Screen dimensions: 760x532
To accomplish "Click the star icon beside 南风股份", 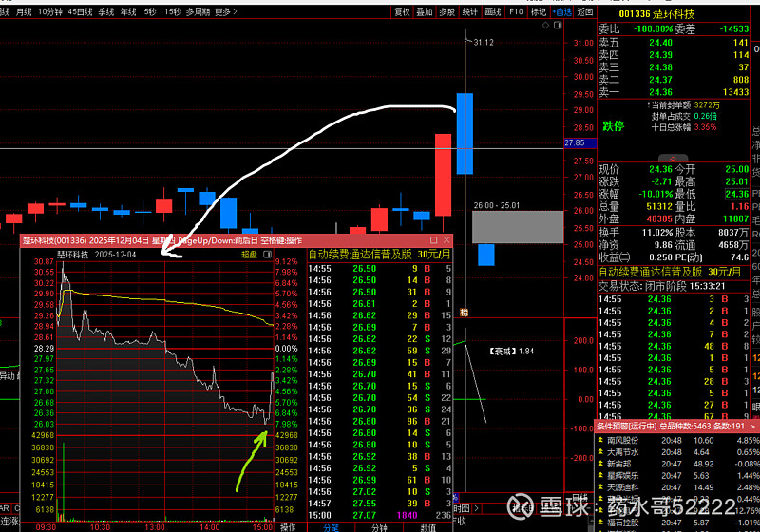I will click(601, 441).
